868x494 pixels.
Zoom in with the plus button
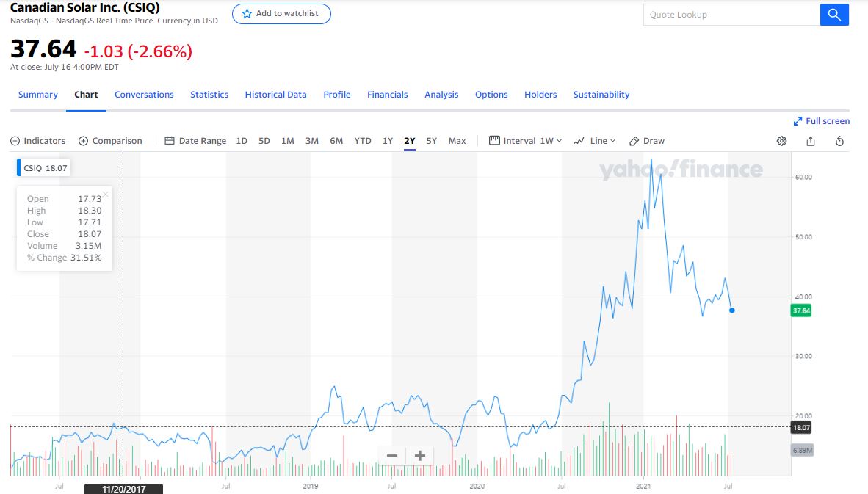[419, 456]
